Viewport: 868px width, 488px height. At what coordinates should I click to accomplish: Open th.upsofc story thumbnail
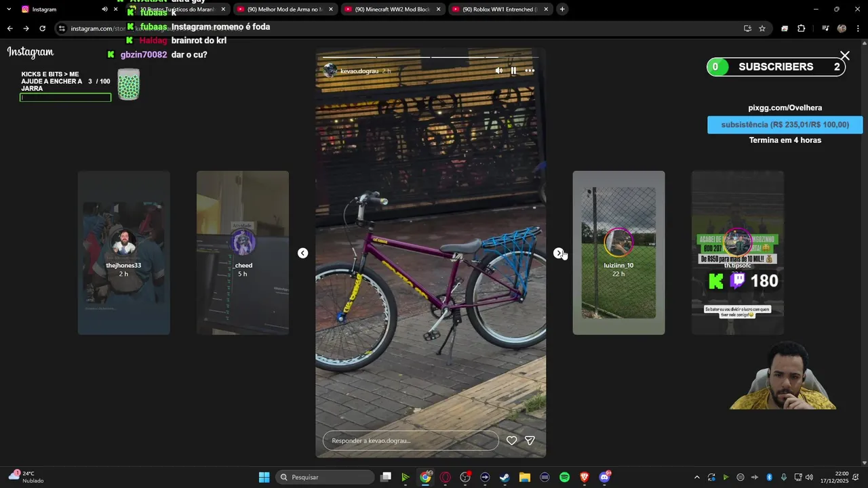pos(738,253)
